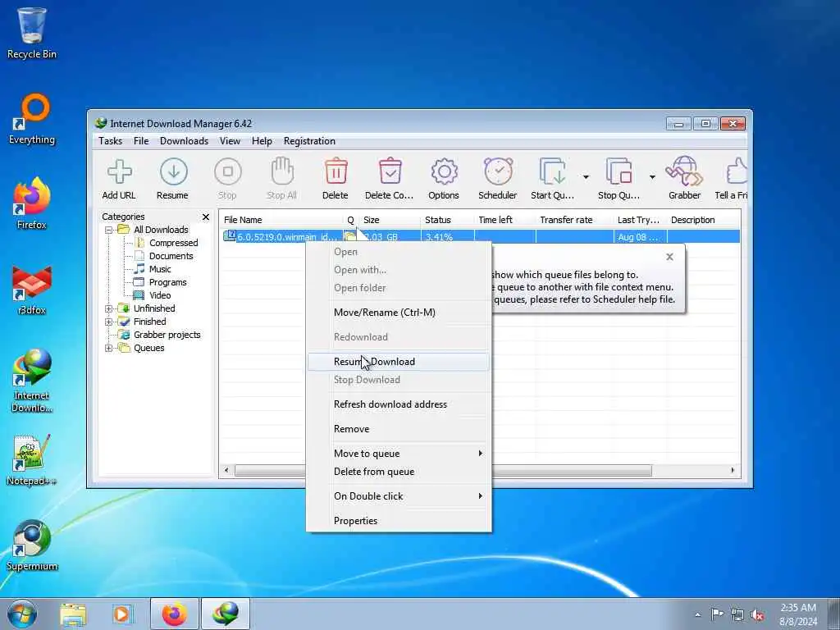Image resolution: width=840 pixels, height=630 pixels.
Task: Sort by Status column header
Action: click(x=447, y=220)
